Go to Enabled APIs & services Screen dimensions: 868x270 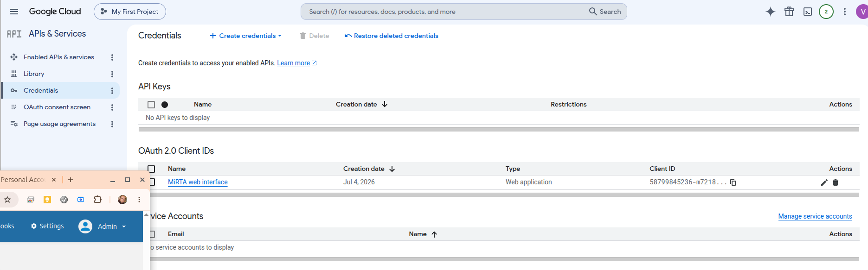[x=59, y=57]
